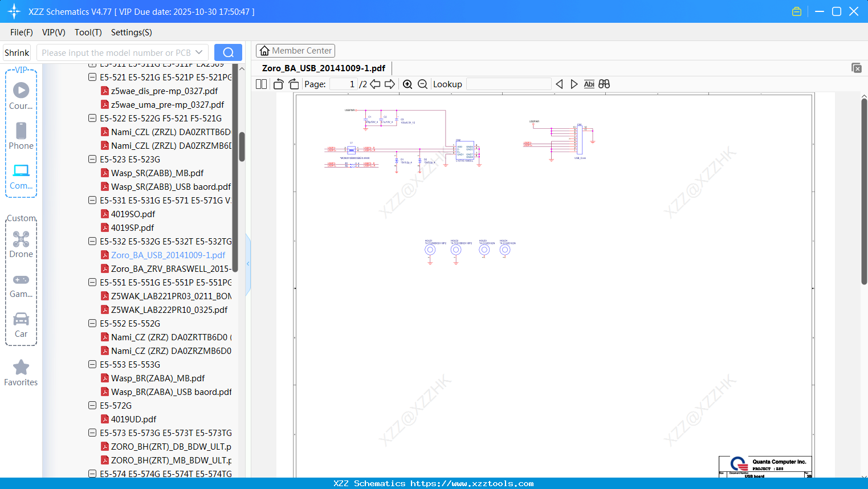Collapse the E5-552 E5-552G group
The width and height of the screenshot is (868, 489).
(92, 323)
